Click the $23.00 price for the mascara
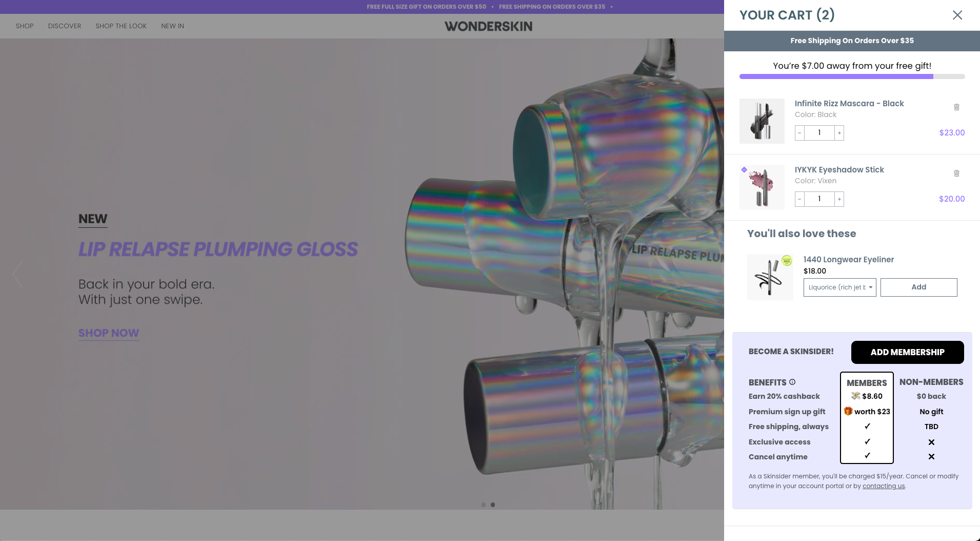The width and height of the screenshot is (980, 541). 952,133
